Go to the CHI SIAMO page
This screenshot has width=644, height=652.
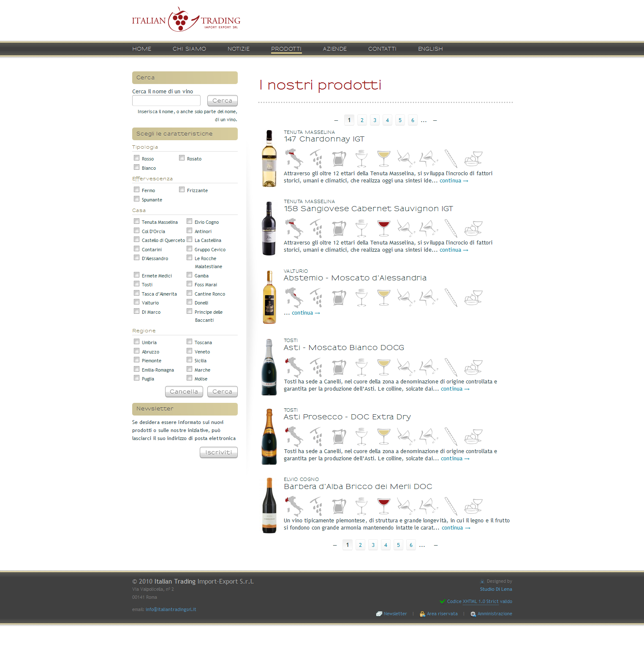tap(189, 49)
